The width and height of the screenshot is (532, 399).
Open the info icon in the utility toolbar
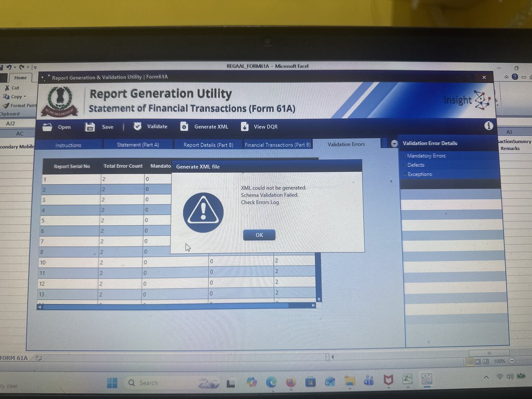[489, 126]
